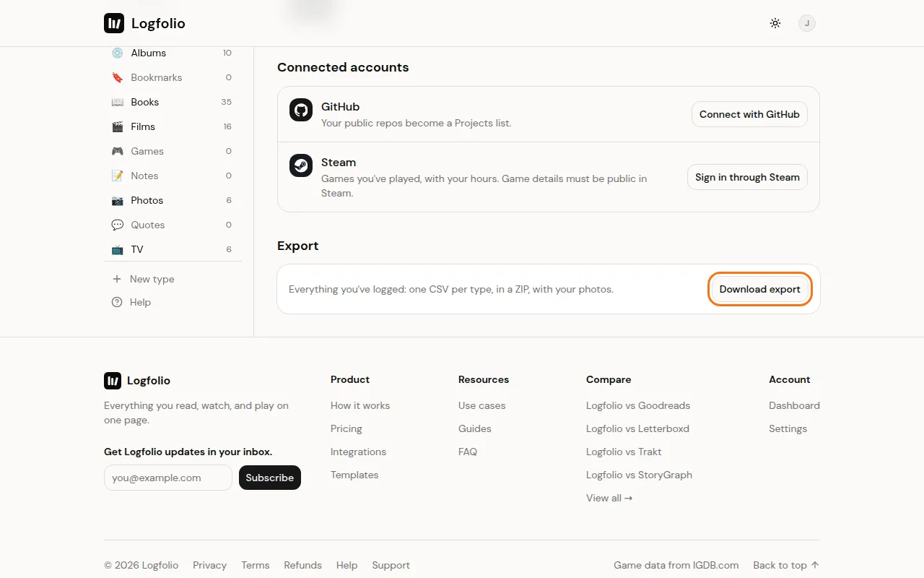Viewport: 924px width, 578px height.
Task: Open Game data from IGDB.com link
Action: coord(676,565)
